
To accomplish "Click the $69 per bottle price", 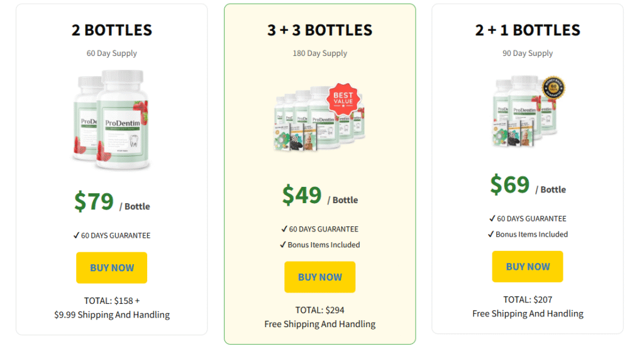I will [x=510, y=184].
